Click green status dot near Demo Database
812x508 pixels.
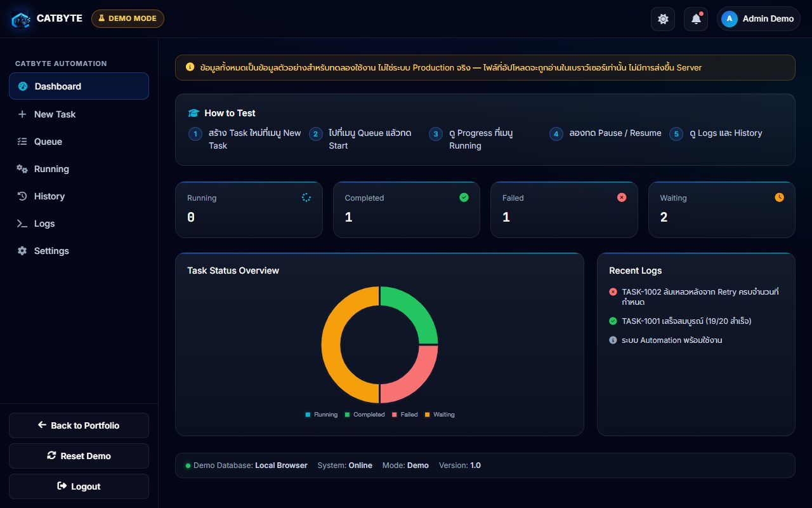188,465
